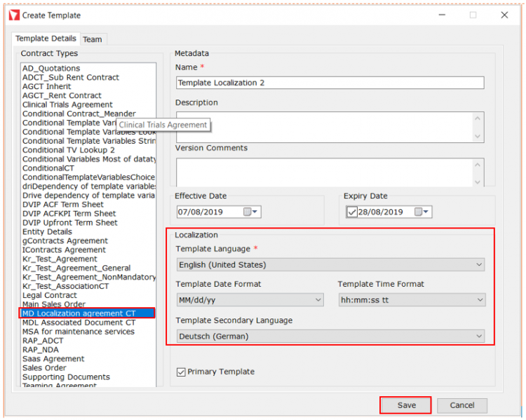Switch to the Team tab

93,39
